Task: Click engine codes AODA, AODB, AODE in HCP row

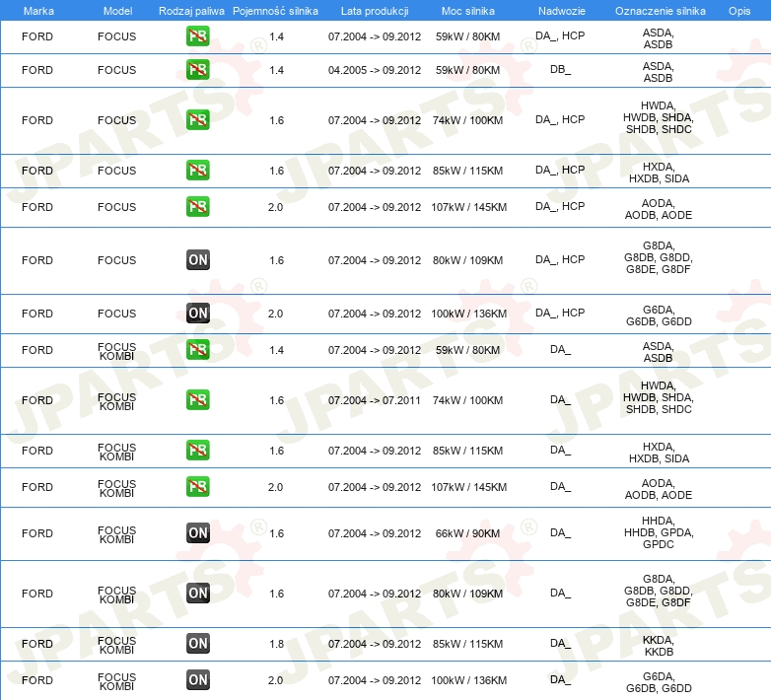Action: (x=659, y=209)
